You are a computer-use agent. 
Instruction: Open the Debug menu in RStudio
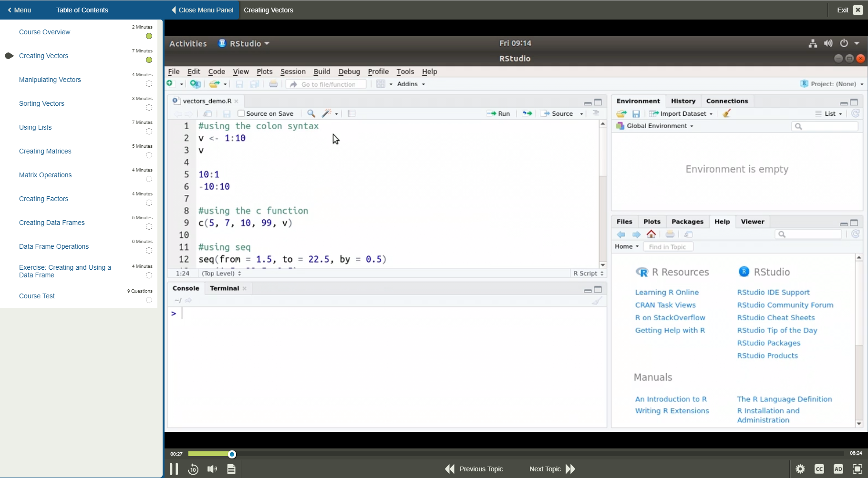[349, 71]
